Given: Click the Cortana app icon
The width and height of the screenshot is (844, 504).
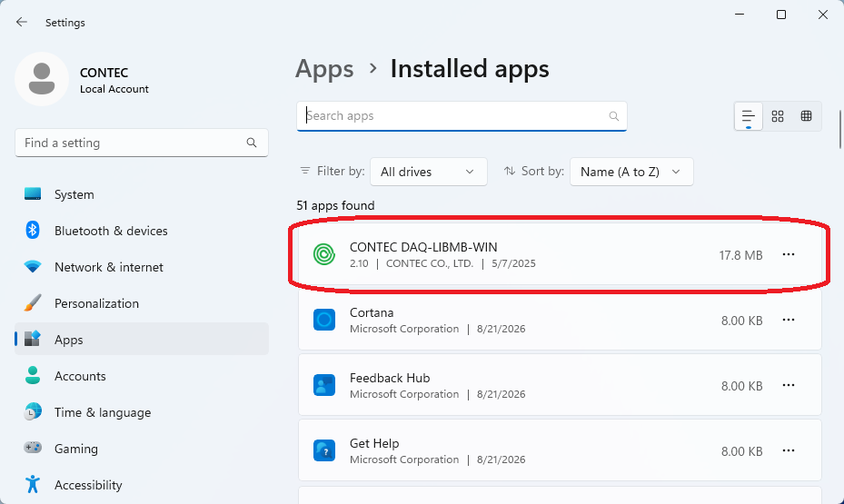Looking at the screenshot, I should 324,320.
